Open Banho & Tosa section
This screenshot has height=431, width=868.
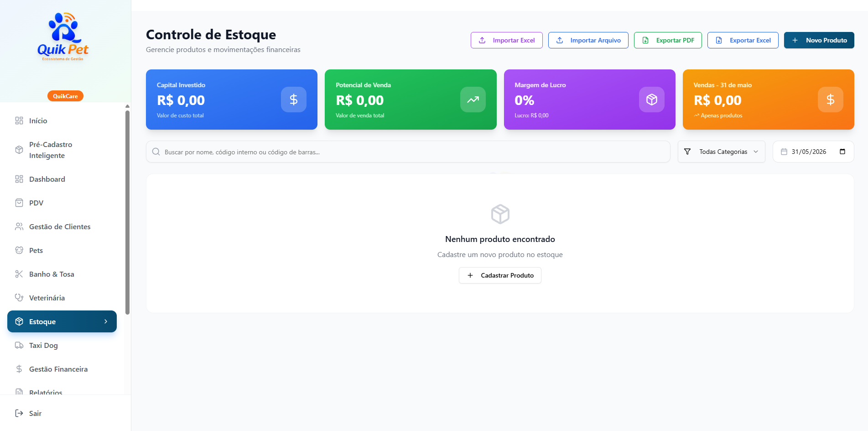coord(62,274)
